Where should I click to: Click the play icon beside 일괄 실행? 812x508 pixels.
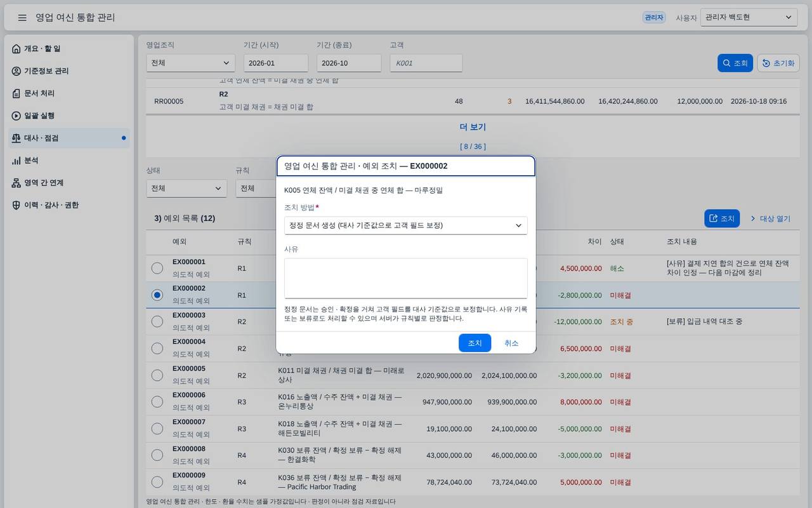pyautogui.click(x=16, y=116)
